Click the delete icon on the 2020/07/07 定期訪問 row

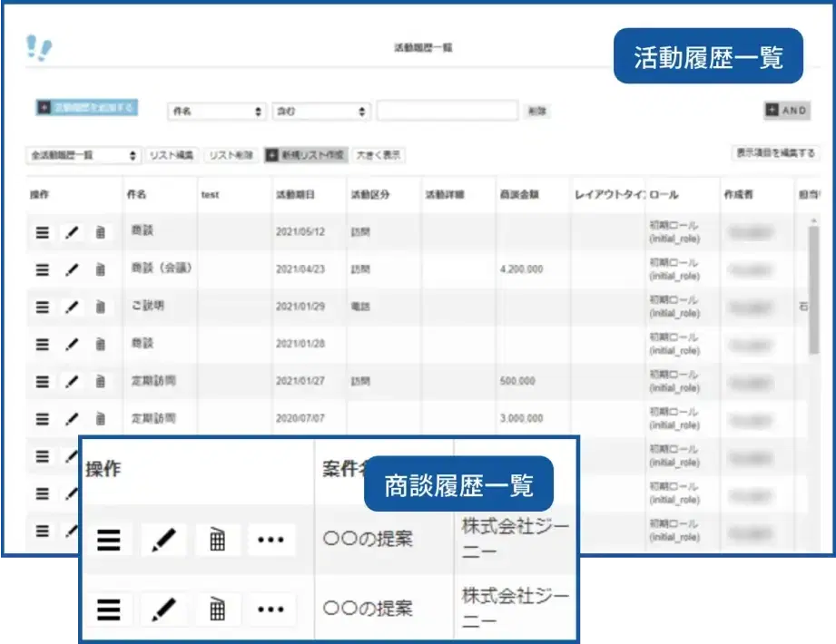click(99, 418)
